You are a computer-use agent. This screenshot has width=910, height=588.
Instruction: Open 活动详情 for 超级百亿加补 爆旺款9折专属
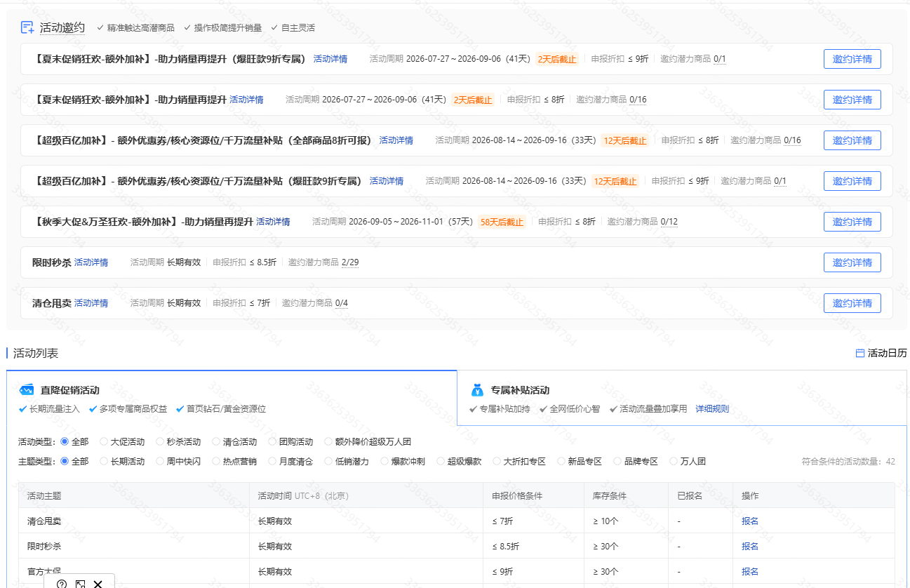(x=387, y=181)
